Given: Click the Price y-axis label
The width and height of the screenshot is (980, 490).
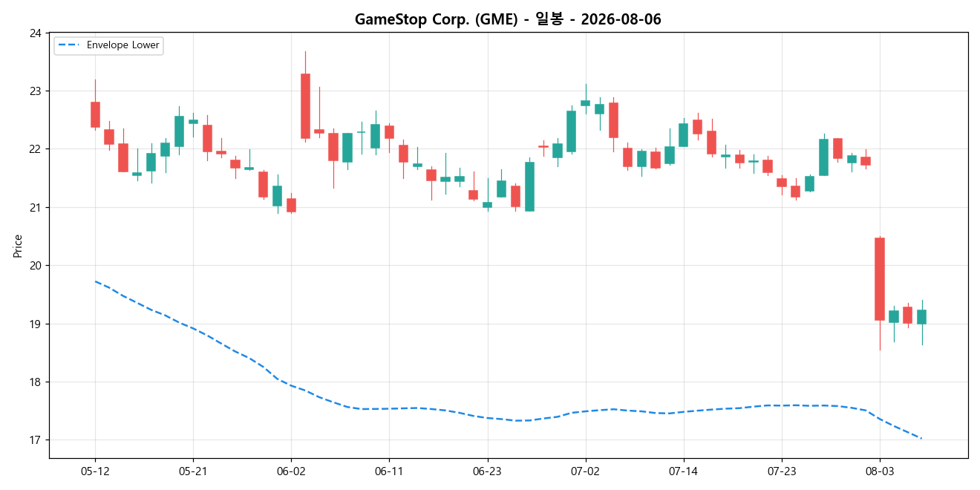Looking at the screenshot, I should click(x=18, y=246).
